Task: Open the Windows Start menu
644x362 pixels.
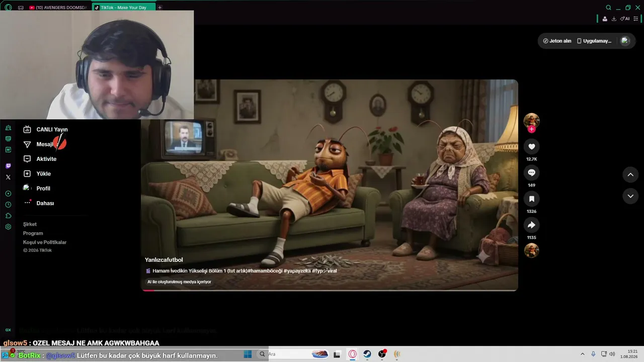Action: click(248, 354)
